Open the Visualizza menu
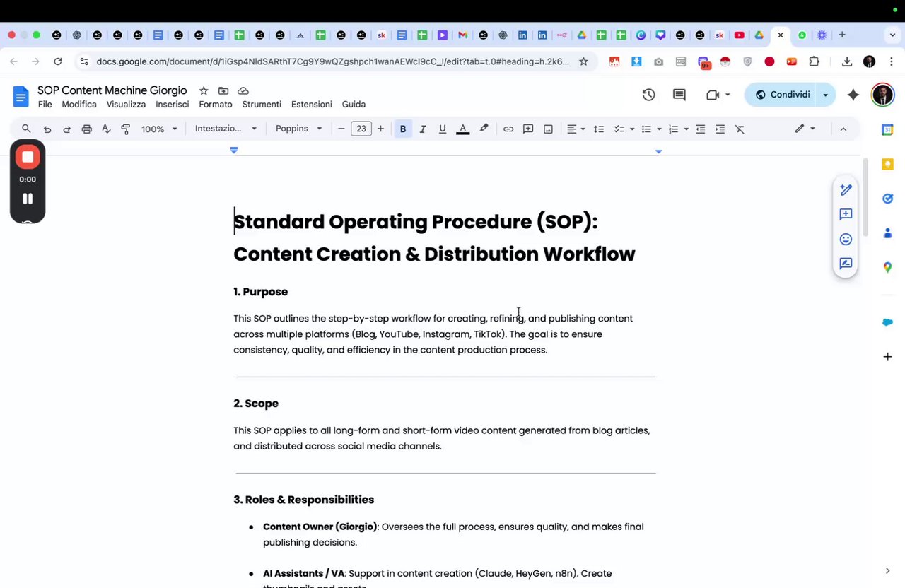Screen dimensions: 905x588 coord(126,105)
